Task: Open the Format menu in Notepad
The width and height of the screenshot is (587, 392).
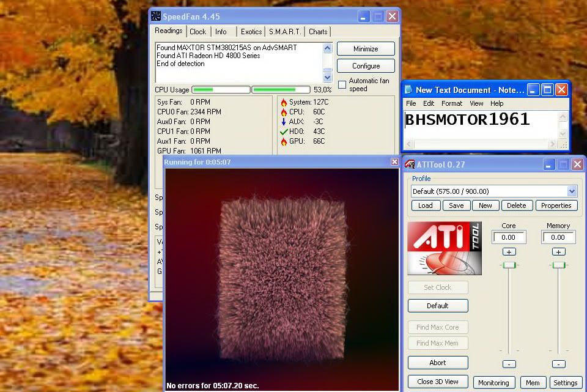Action: (451, 103)
